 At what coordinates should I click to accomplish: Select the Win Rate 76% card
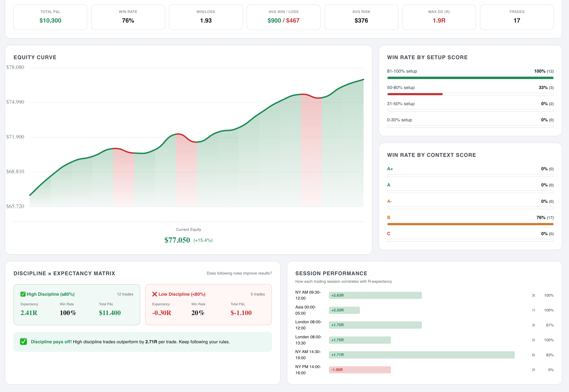tap(128, 18)
